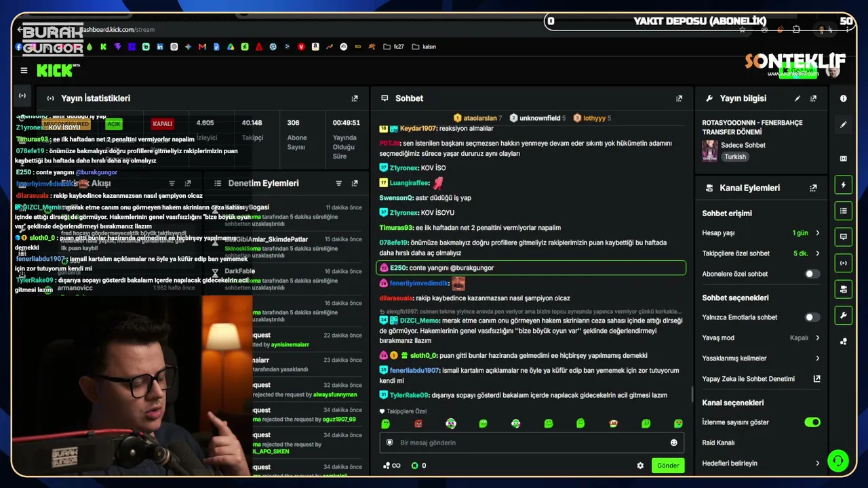Image resolution: width=868 pixels, height=488 pixels.
Task: Click username DIZCI_Memo in chat
Action: click(x=419, y=321)
